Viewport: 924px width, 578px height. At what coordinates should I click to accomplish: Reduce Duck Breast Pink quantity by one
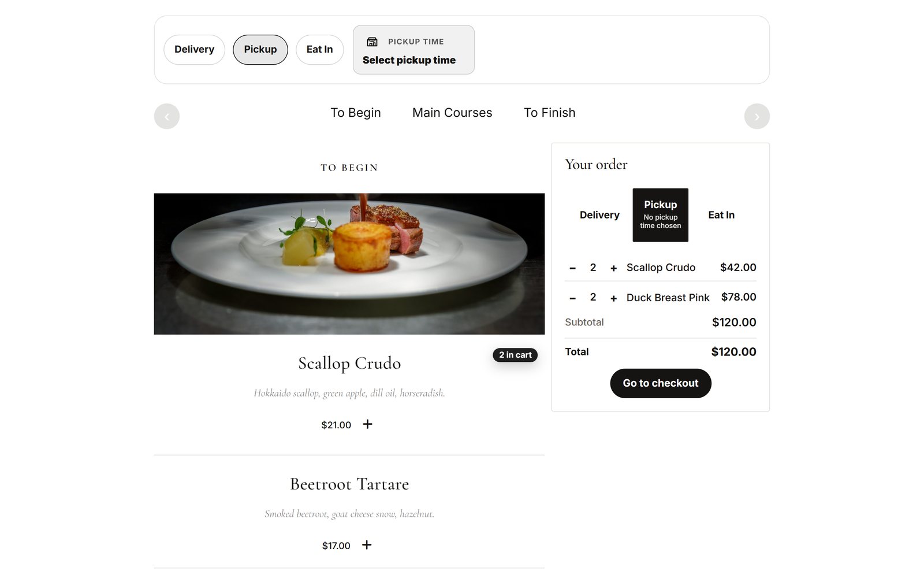572,298
